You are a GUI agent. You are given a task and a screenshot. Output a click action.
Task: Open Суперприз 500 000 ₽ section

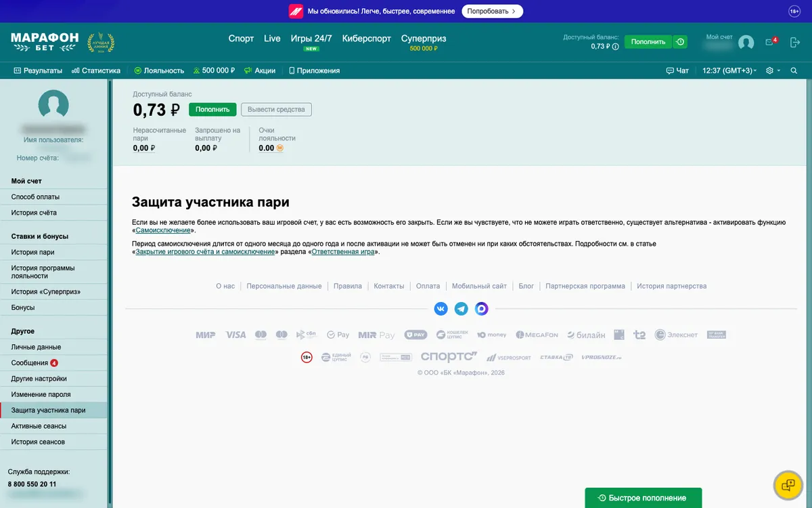[424, 42]
